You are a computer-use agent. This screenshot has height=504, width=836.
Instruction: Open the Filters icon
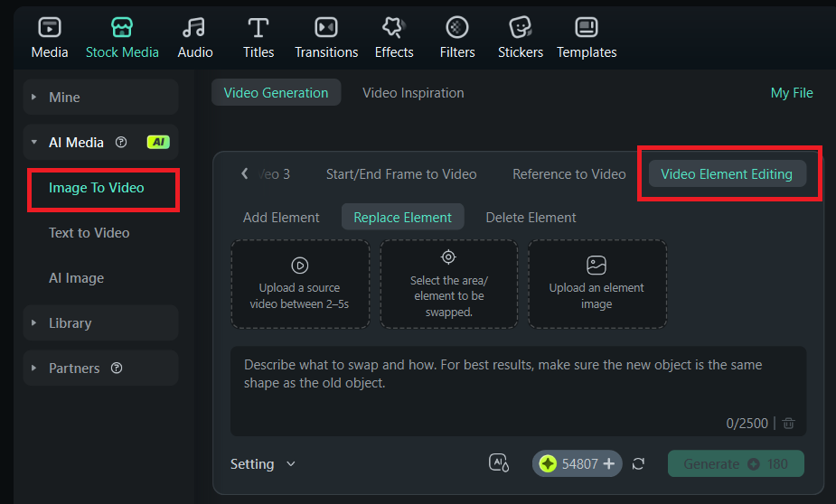[457, 28]
